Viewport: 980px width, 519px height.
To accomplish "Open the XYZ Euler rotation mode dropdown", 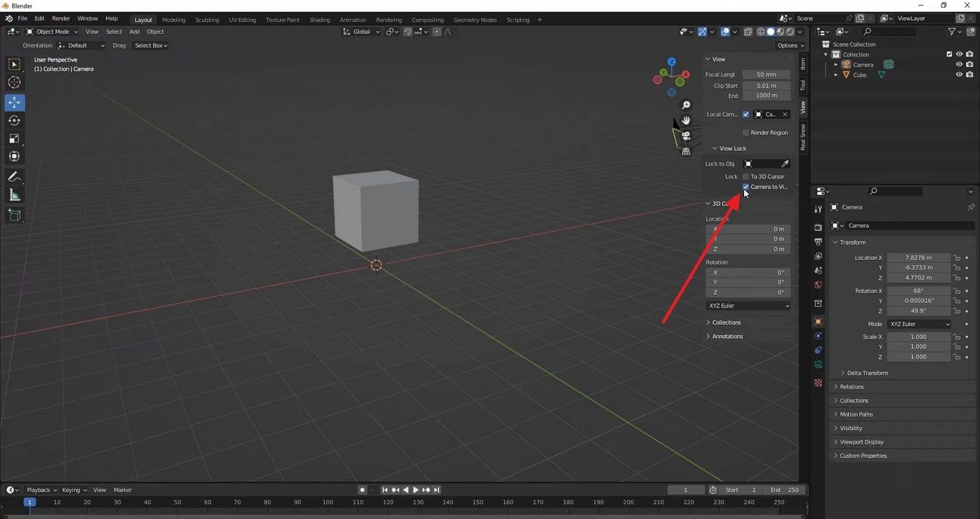I will [919, 323].
